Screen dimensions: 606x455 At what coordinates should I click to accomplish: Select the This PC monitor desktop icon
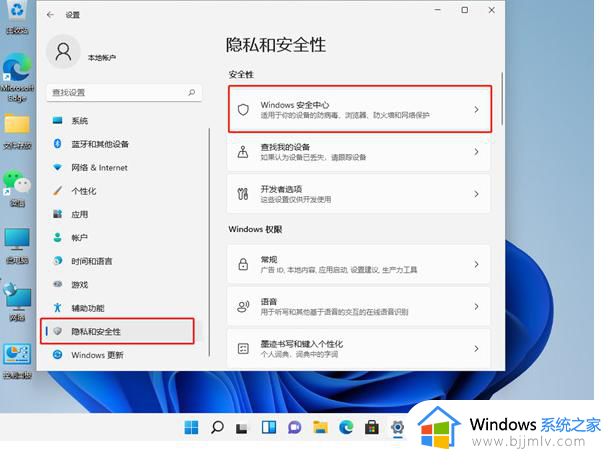(x=17, y=245)
